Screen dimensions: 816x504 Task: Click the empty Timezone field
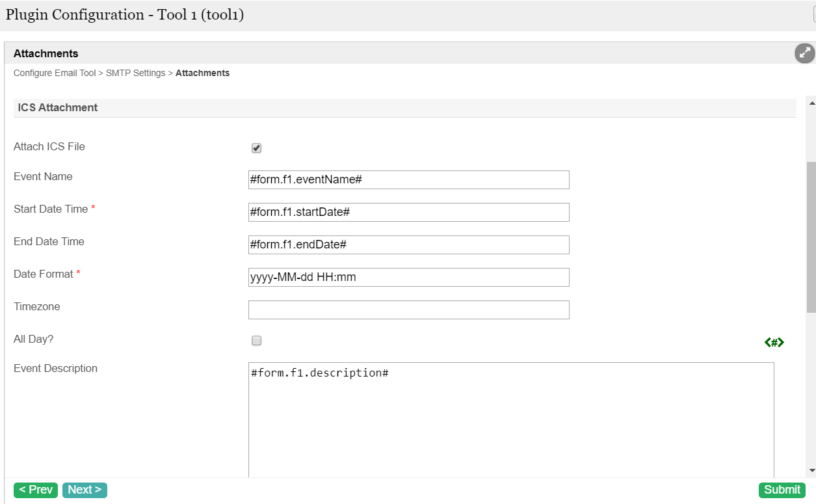[x=408, y=310]
